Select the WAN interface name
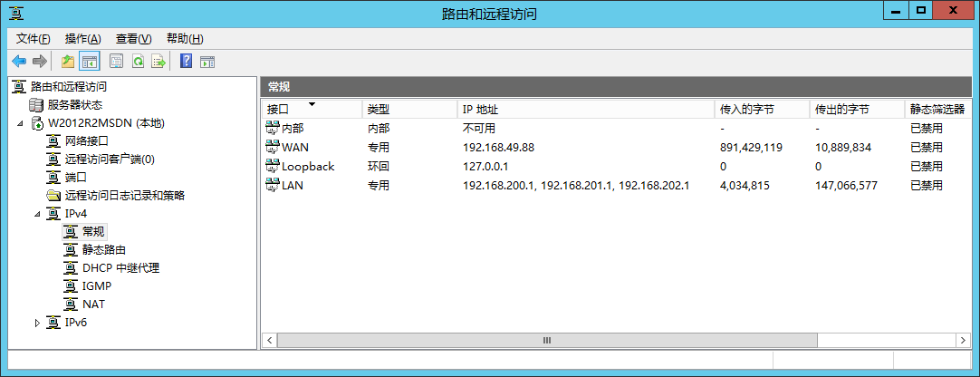The height and width of the screenshot is (377, 980). [295, 148]
